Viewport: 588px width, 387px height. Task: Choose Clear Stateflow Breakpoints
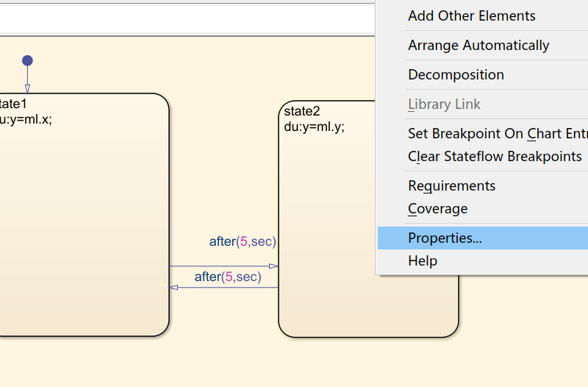(495, 156)
